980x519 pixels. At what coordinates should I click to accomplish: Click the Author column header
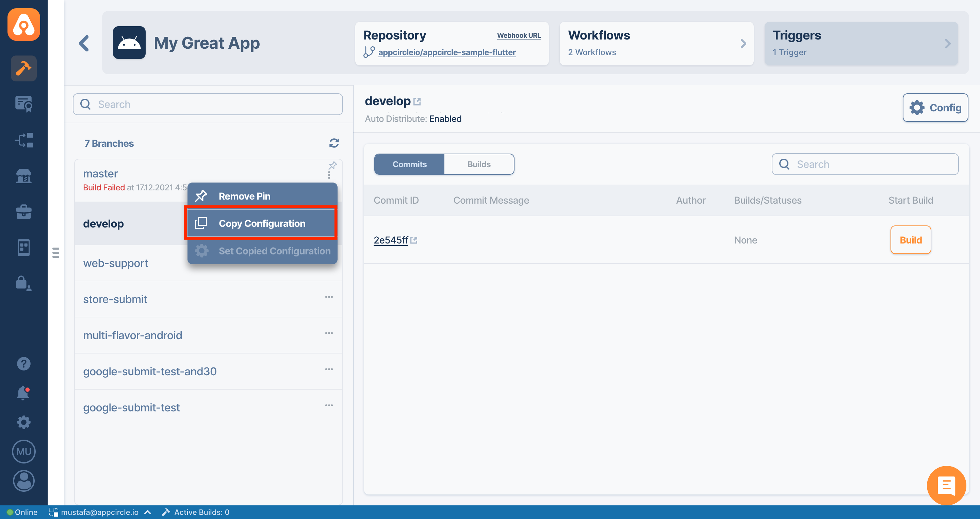point(690,200)
